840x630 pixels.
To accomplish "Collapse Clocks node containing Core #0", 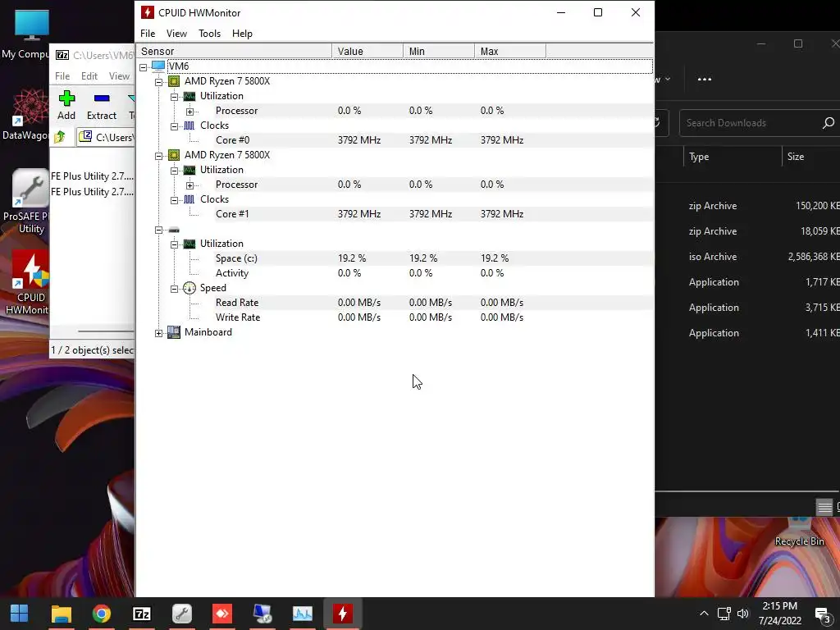I will (174, 126).
